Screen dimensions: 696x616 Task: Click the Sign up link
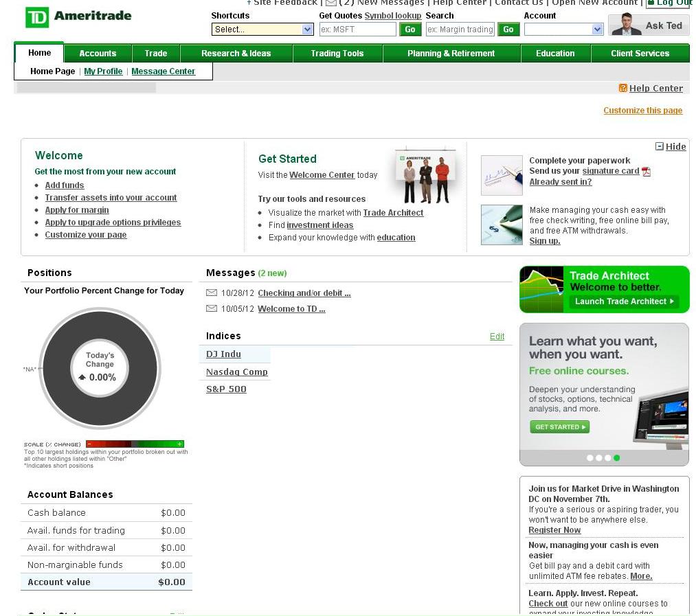545,241
